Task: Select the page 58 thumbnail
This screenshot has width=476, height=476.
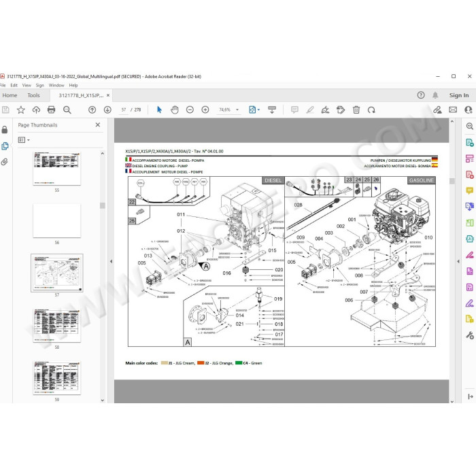Action: click(x=56, y=326)
